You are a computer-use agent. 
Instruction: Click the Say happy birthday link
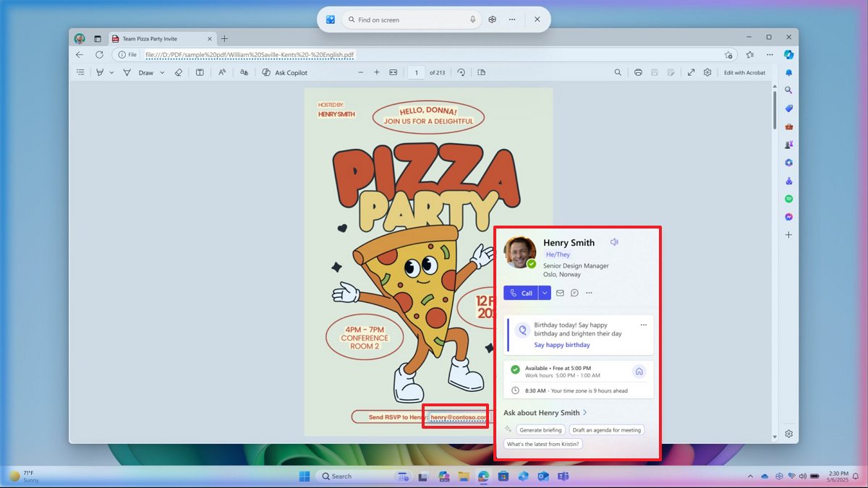coord(562,345)
